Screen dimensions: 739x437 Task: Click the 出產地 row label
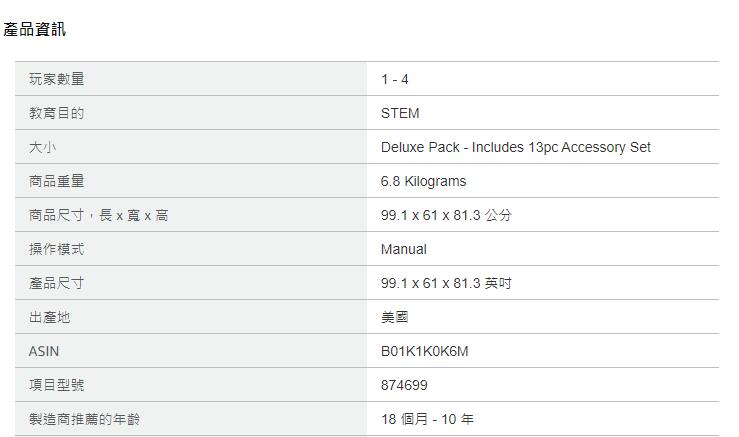(50, 317)
